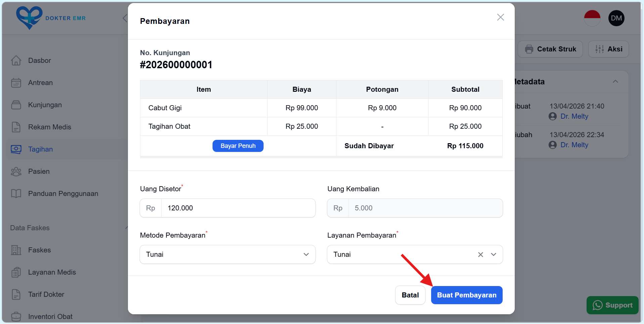Image resolution: width=644 pixels, height=324 pixels.
Task: Collapse the sidebar with the chevron
Action: [x=125, y=18]
